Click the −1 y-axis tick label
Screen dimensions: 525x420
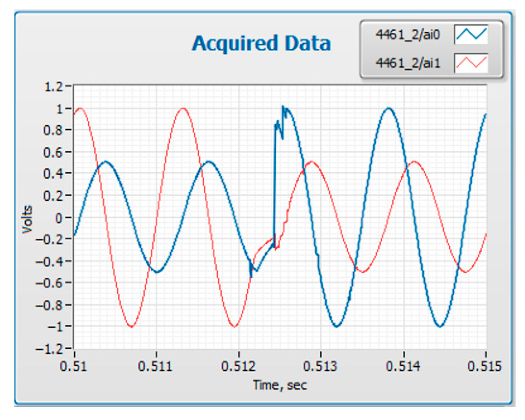(x=55, y=326)
